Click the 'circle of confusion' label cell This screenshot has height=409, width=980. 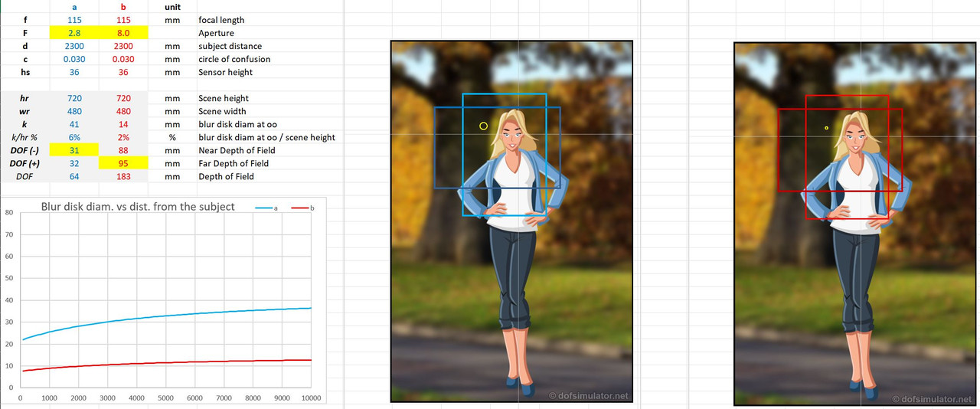pos(234,59)
